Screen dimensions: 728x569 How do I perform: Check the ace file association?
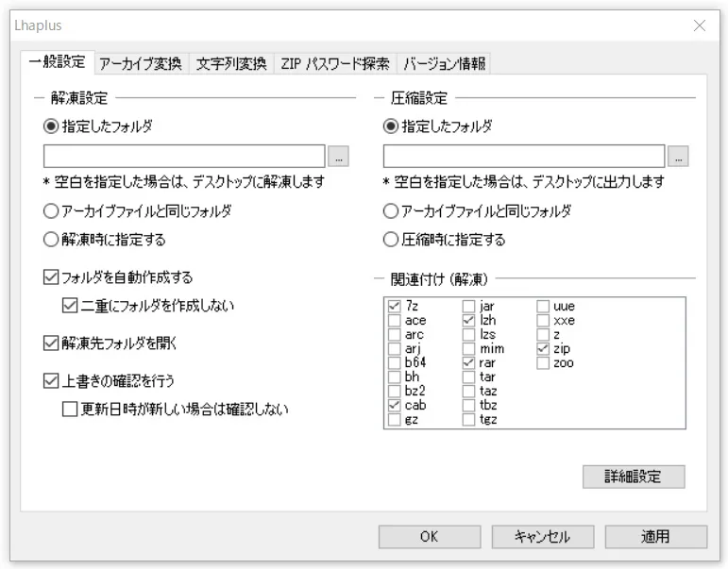tap(394, 320)
